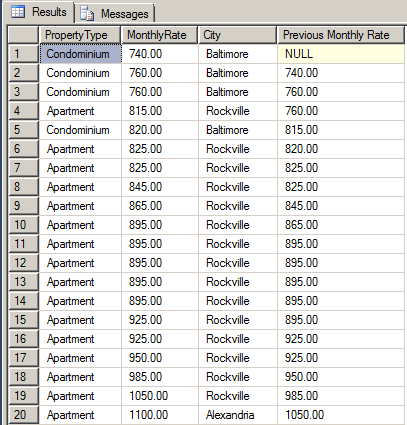This screenshot has height=425, width=407.
Task: Click Previous Monthly Rate 950.00 in row 18
Action: 341,377
